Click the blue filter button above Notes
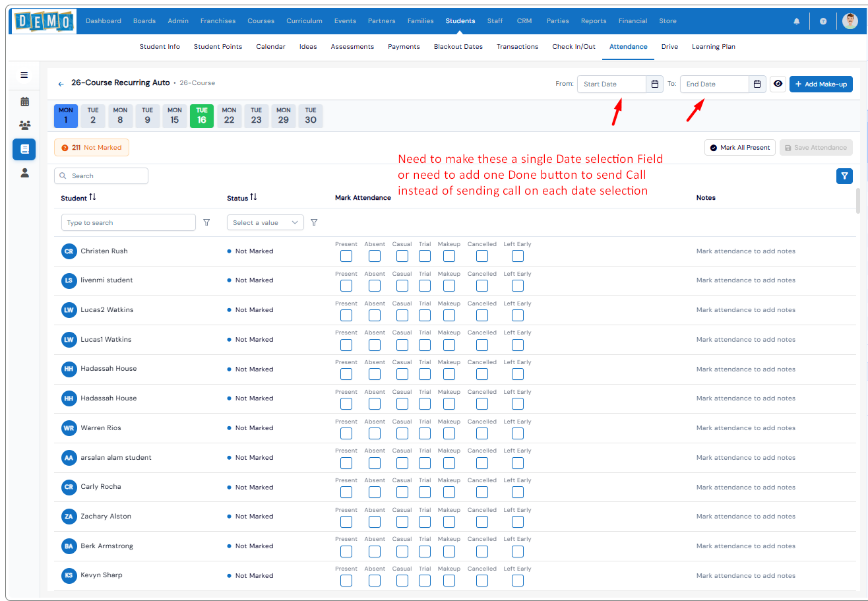The image size is (868, 601). (844, 176)
